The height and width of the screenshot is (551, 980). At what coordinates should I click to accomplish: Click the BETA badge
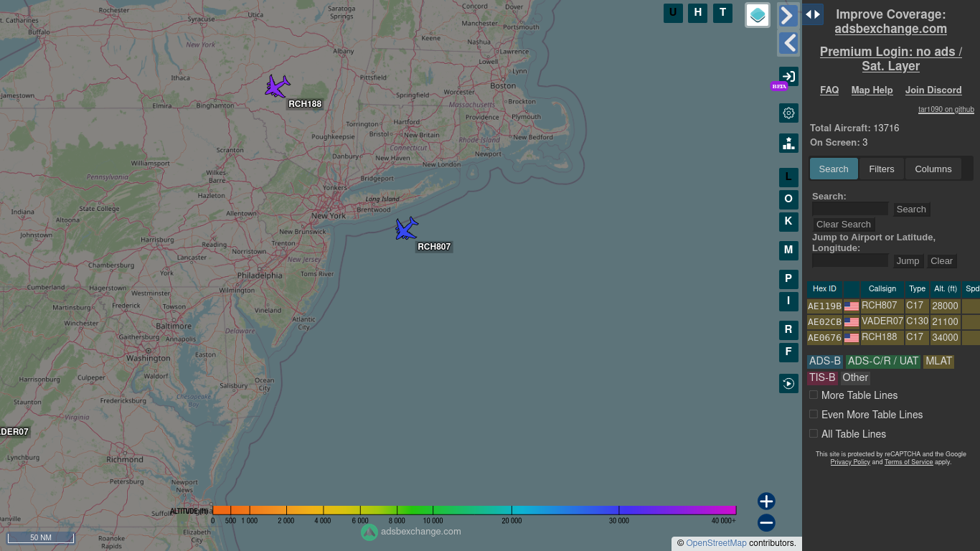click(779, 86)
